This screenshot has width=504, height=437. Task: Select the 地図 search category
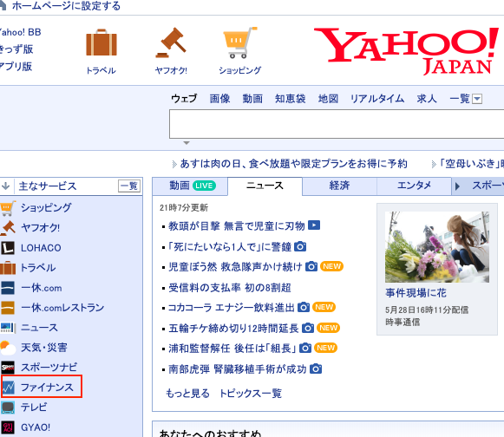pyautogui.click(x=328, y=98)
